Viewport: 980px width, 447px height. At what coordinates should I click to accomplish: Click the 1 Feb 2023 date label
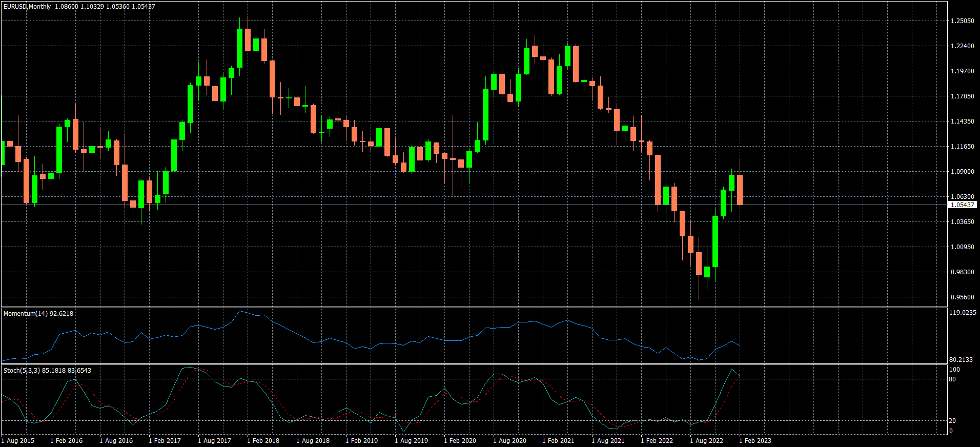pos(756,441)
